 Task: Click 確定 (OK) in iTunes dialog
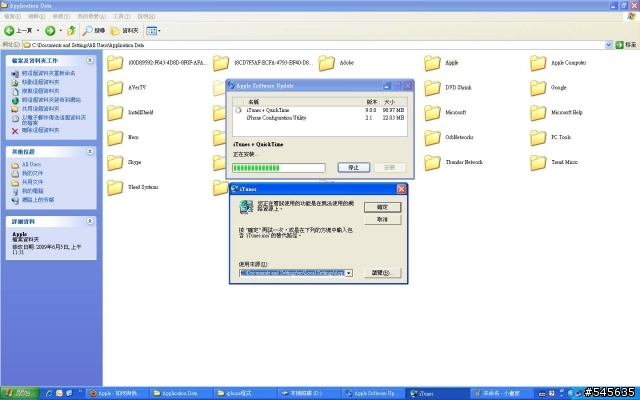tap(382, 207)
